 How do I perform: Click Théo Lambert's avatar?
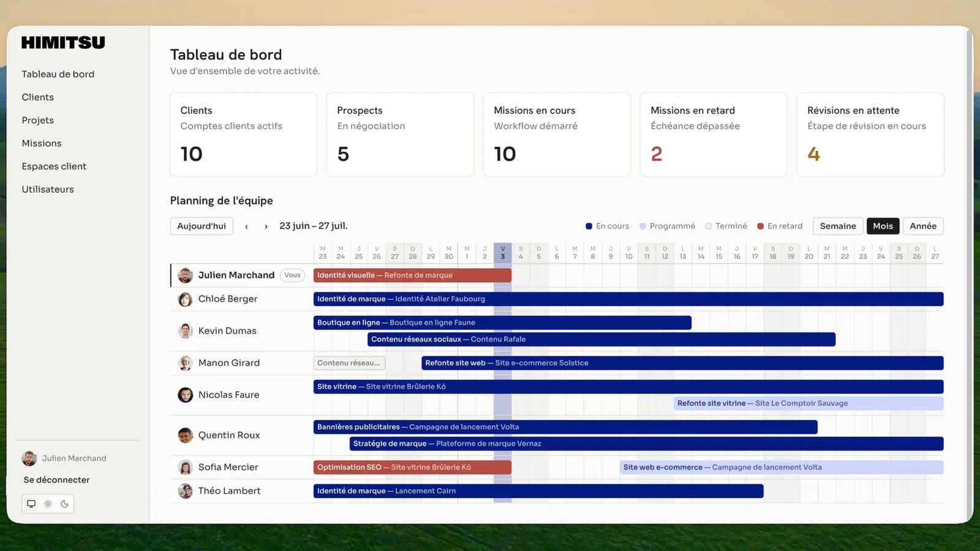[185, 491]
